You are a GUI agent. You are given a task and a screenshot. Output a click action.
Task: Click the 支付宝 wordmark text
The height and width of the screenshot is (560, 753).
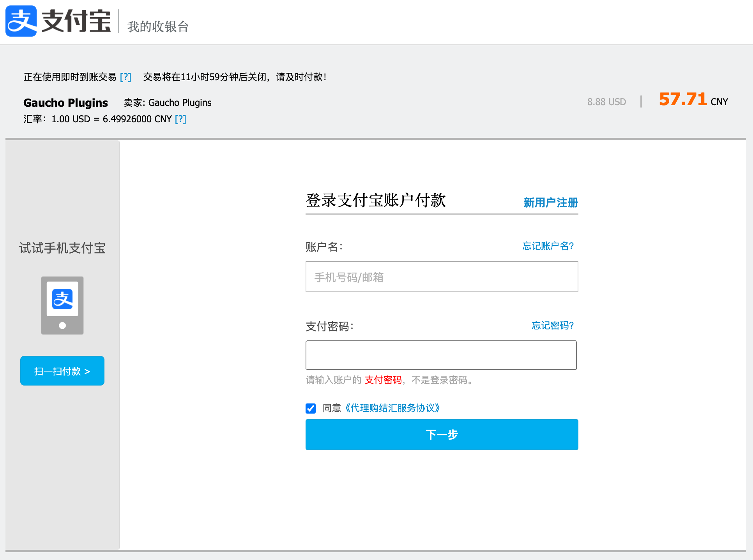pyautogui.click(x=76, y=21)
